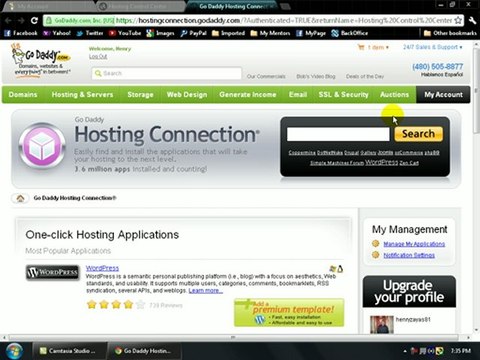Open the Chrome wrench menu
The height and width of the screenshot is (360, 480).
click(472, 20)
